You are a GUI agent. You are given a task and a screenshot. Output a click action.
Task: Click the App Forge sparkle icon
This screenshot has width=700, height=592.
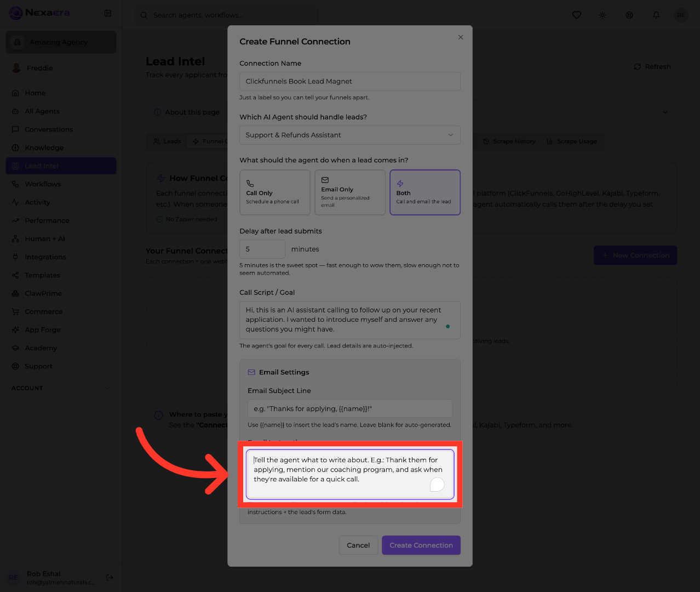point(15,329)
